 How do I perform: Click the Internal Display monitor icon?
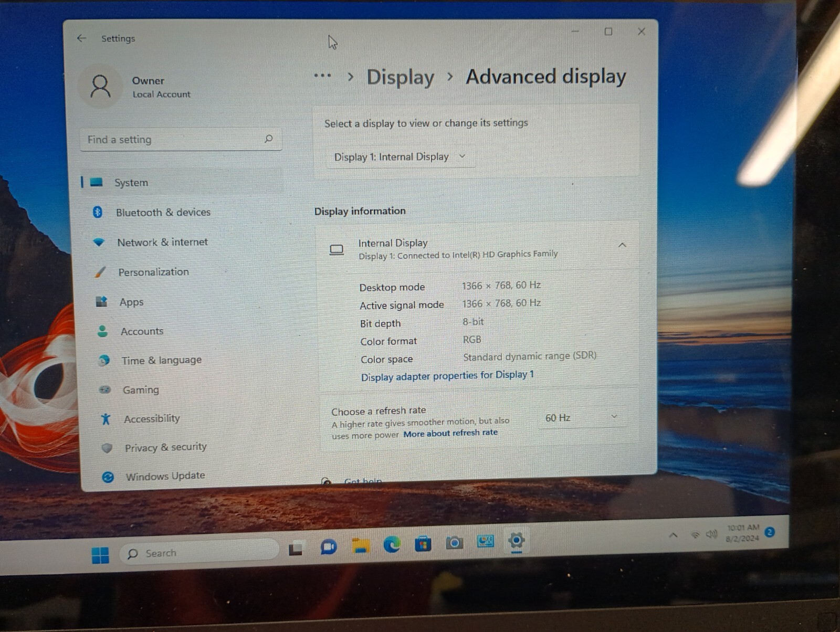tap(337, 249)
